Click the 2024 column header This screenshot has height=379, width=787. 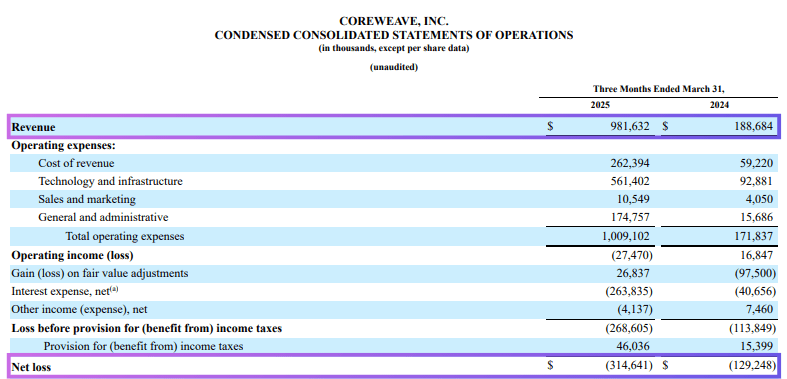[719, 105]
